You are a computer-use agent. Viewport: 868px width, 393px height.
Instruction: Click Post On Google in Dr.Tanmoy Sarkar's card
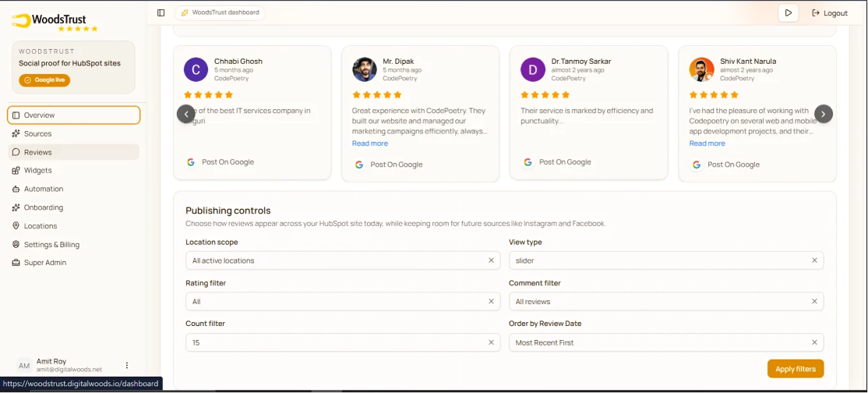[x=565, y=162]
